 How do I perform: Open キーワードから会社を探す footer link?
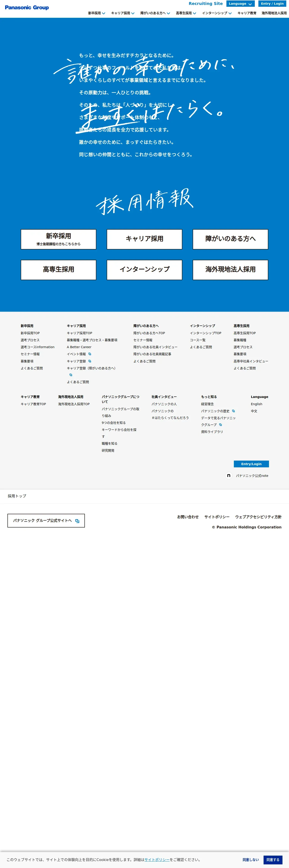(119, 433)
